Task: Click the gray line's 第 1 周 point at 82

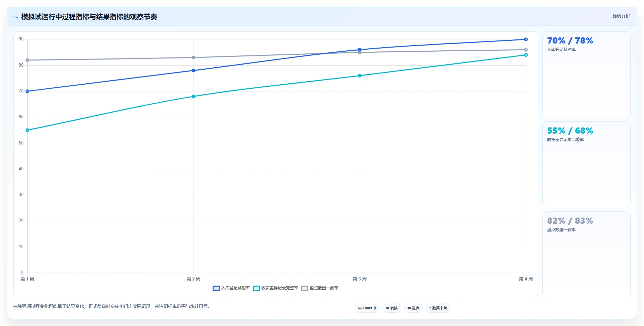Action: (x=27, y=60)
